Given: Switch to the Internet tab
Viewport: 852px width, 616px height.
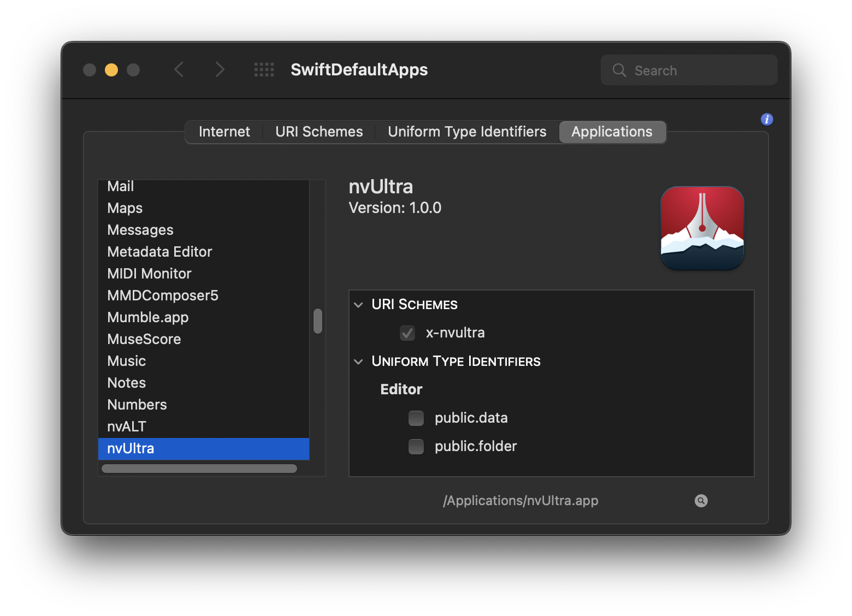Looking at the screenshot, I should tap(224, 132).
